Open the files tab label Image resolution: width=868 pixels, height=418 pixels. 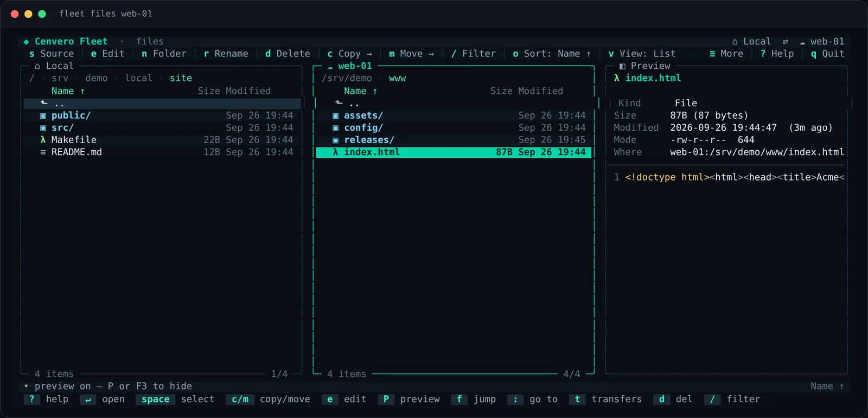[150, 42]
